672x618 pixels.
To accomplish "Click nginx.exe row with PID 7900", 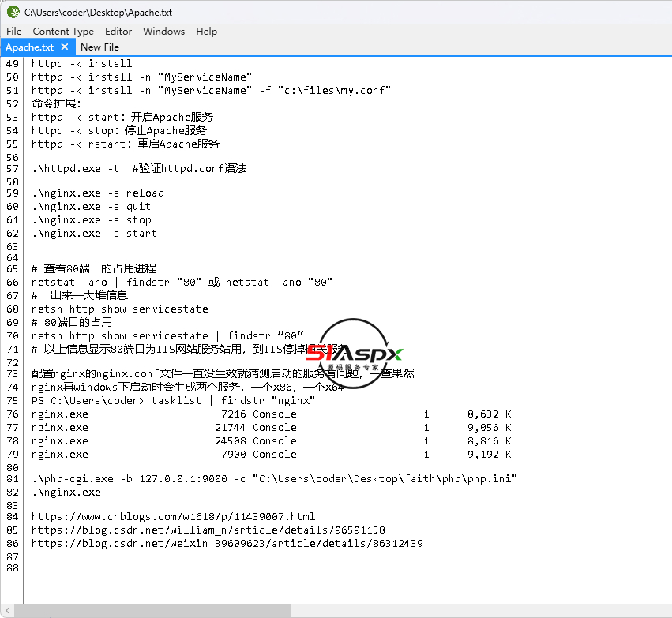I will pos(272,455).
